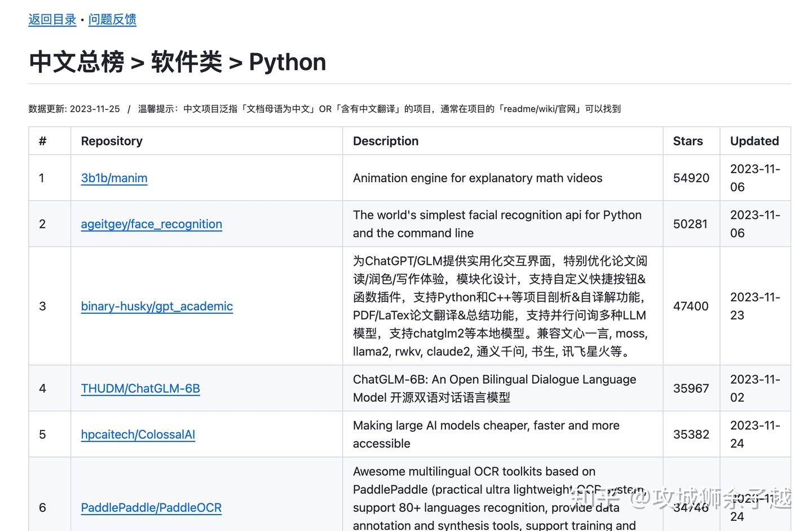Screen dimensions: 812x531
Task: Open binary-husky/gpt_academic repository link
Action: coord(157,306)
